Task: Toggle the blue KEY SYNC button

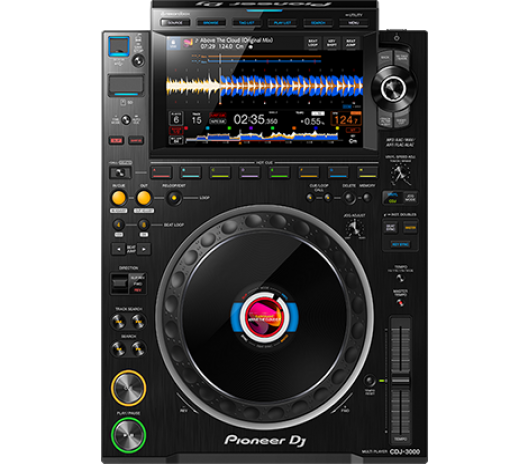Action: (x=400, y=244)
